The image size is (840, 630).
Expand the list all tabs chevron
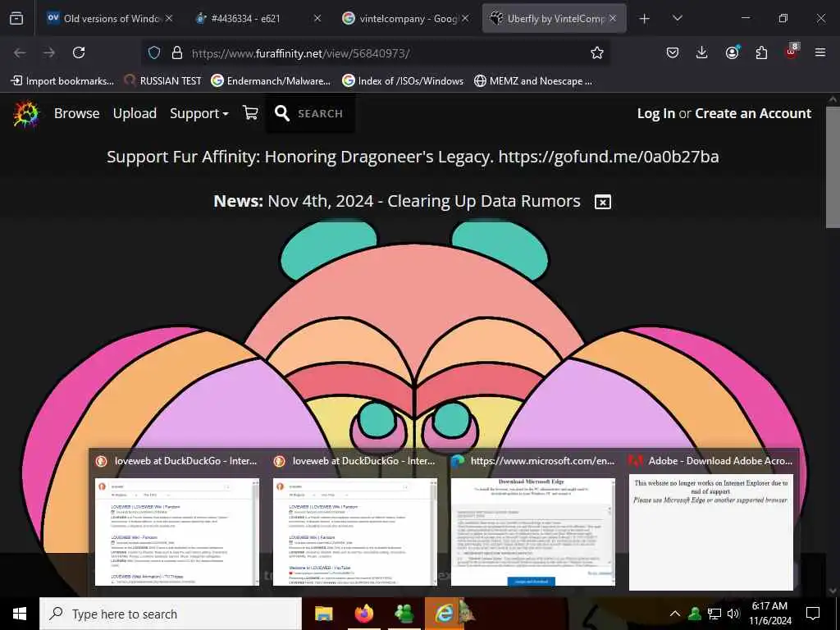coord(677,18)
